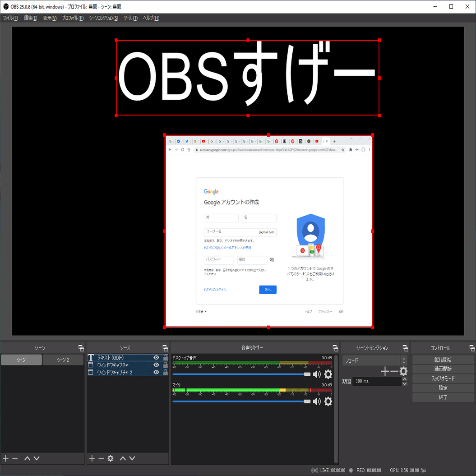The height and width of the screenshot is (476, 476).
Task: Remove the selected scene with minus icon
Action: (x=15, y=458)
